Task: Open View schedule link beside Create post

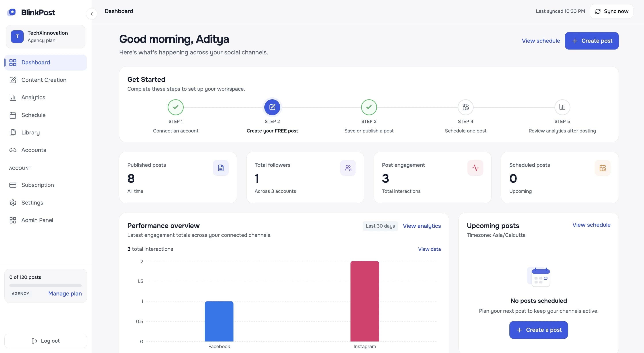Action: point(541,41)
